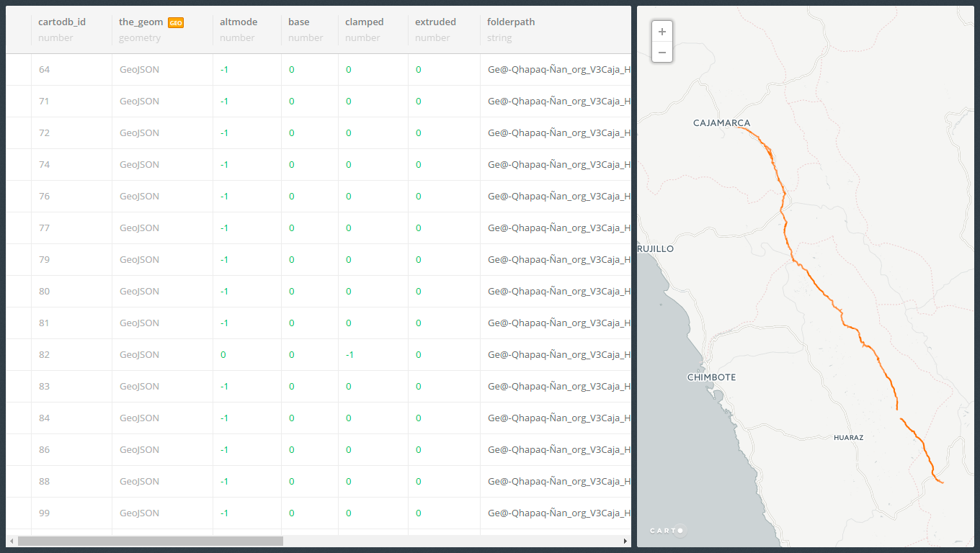
Task: Click the HUARAZ label on the map
Action: (848, 438)
